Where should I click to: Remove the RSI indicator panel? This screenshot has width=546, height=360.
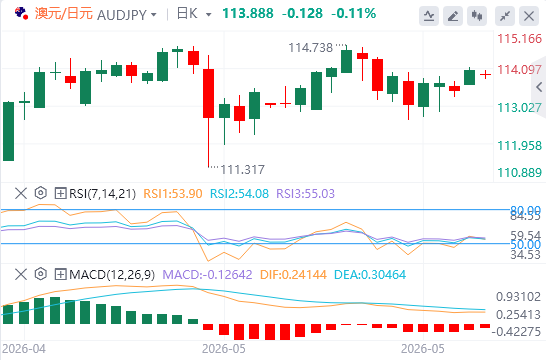pos(21,193)
